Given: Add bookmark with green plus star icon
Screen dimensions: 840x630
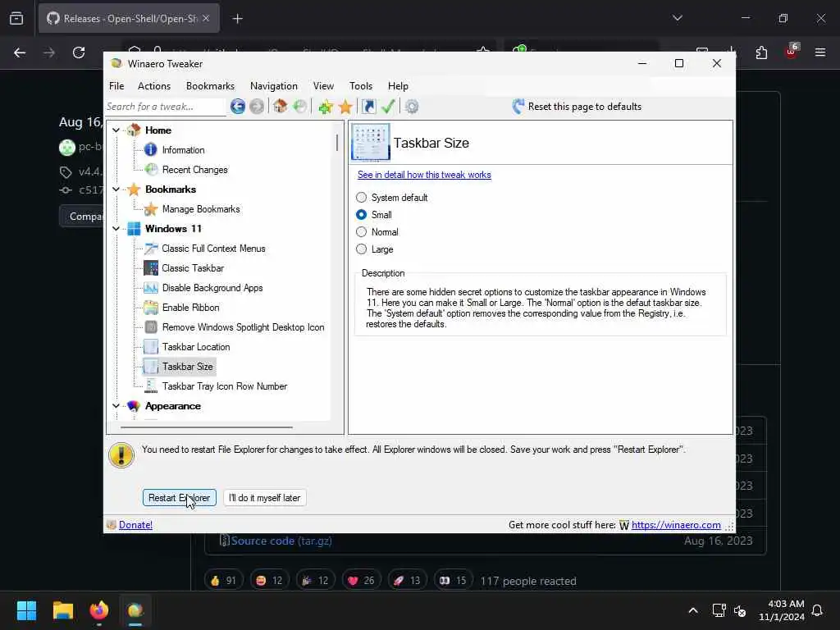Looking at the screenshot, I should pyautogui.click(x=325, y=107).
